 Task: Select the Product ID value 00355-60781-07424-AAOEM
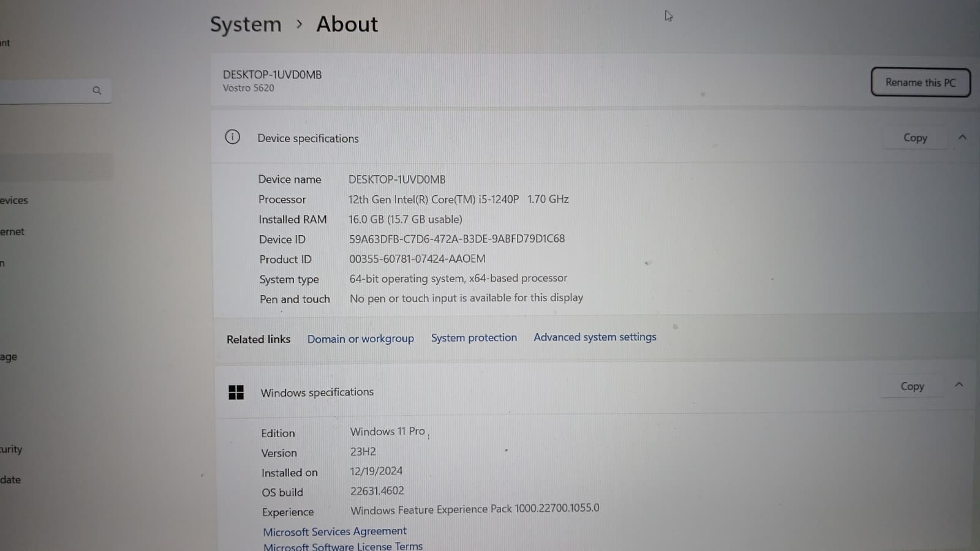(417, 259)
